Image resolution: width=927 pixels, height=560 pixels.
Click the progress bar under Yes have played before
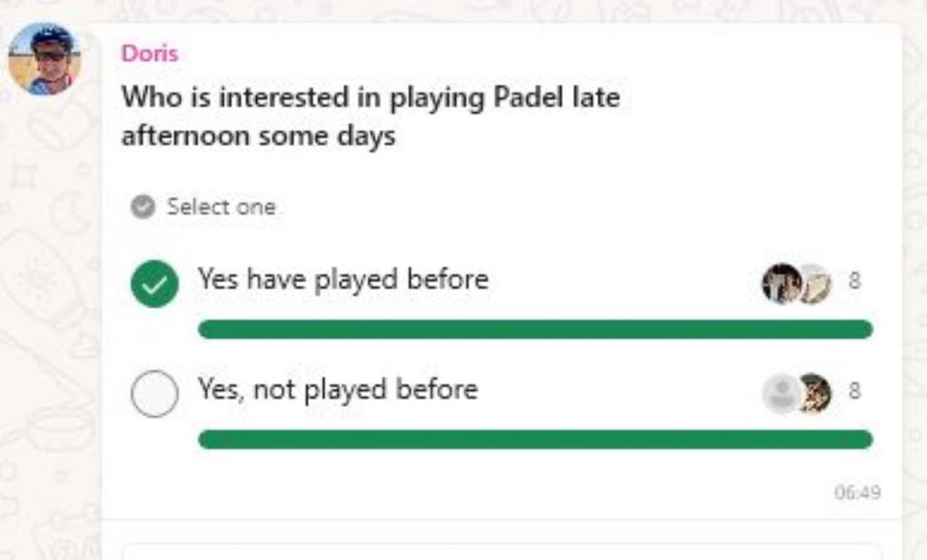coord(534,329)
